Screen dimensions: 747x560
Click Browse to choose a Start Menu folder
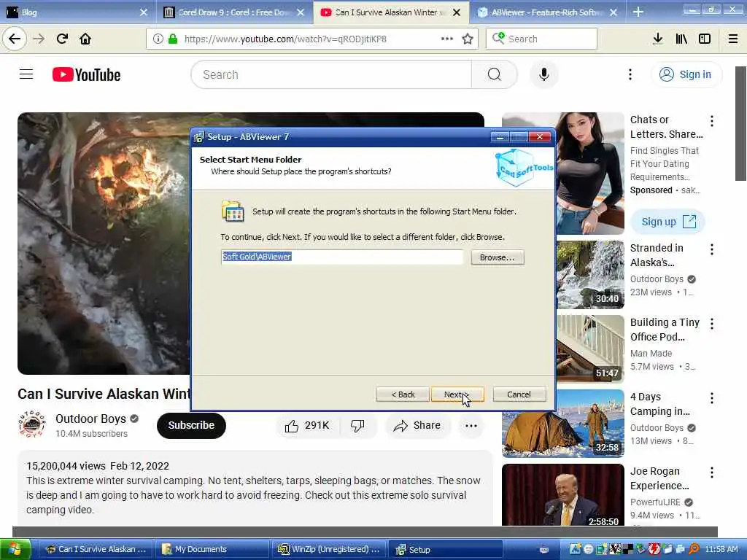coord(497,257)
